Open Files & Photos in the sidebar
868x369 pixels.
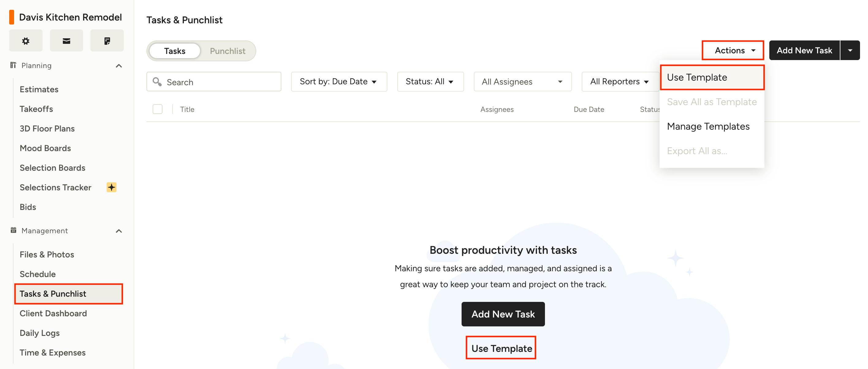tap(47, 254)
